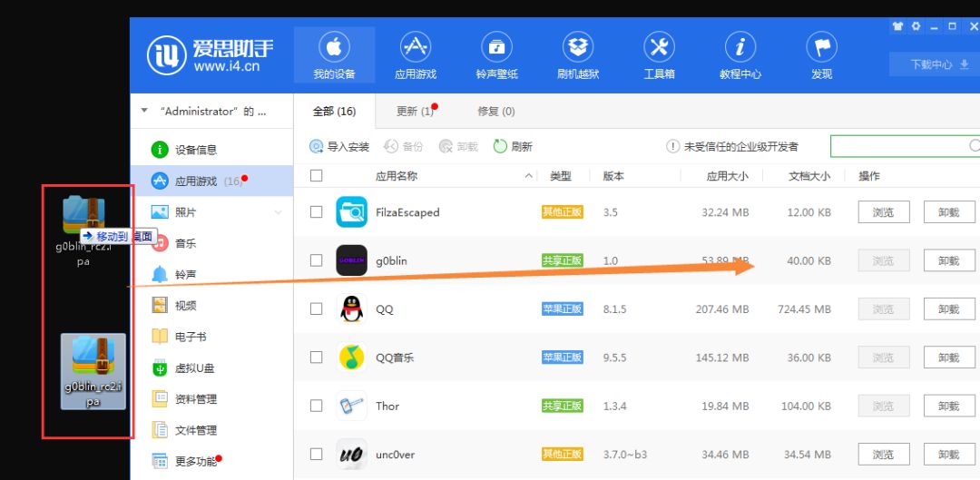Click 卸载 uninstall for FilzaEscaped
The height and width of the screenshot is (480, 980).
pos(949,212)
